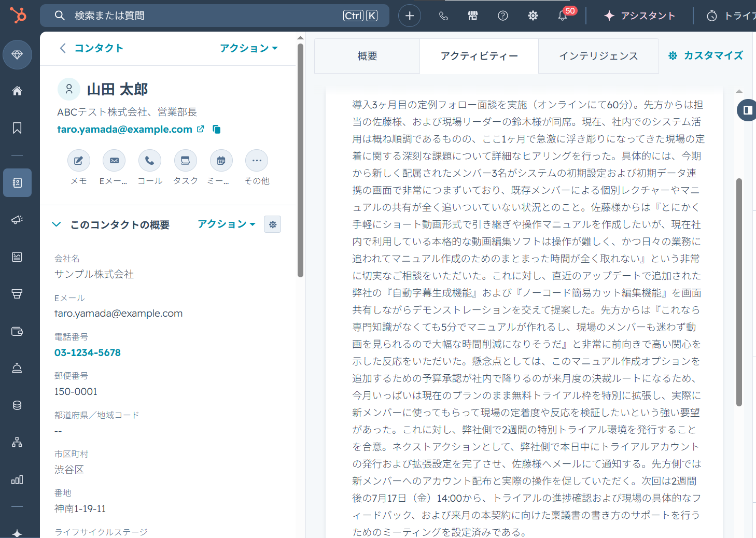Toggle the right side panel collapse button
This screenshot has height=538, width=756.
coord(747,110)
